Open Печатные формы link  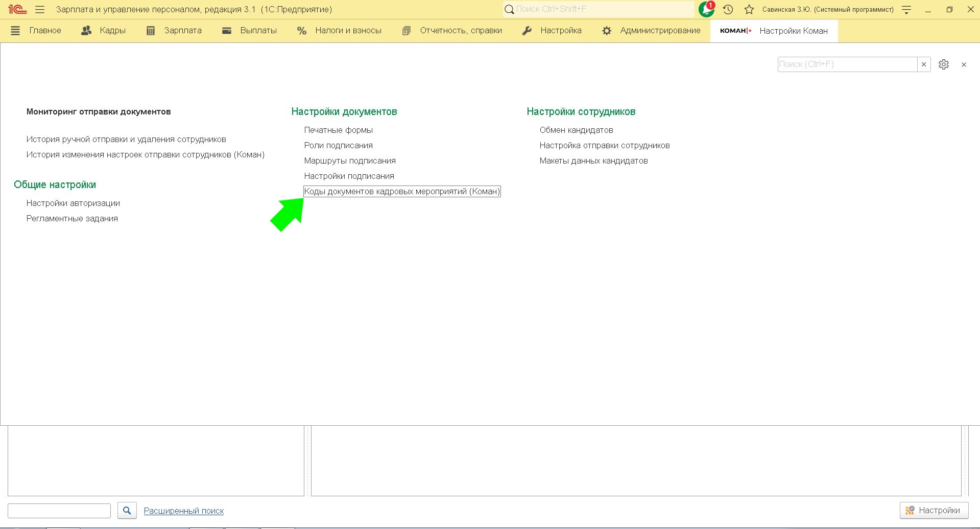pyautogui.click(x=338, y=130)
